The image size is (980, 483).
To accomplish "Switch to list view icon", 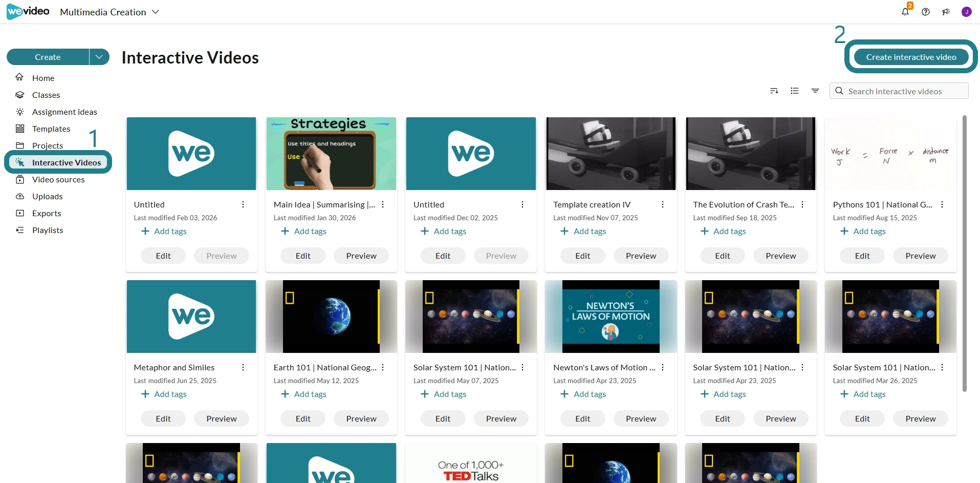I will (x=795, y=91).
